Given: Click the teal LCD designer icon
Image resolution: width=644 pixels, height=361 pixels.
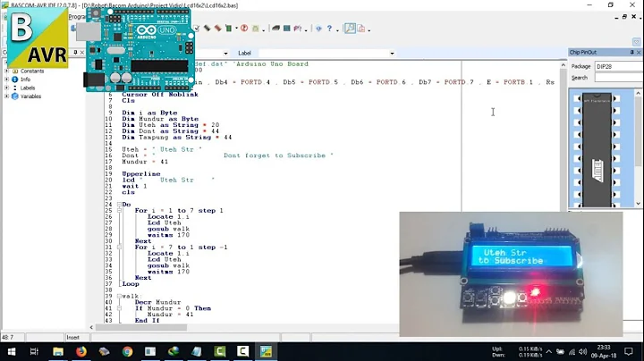Looking at the screenshot, I should click(287, 29).
